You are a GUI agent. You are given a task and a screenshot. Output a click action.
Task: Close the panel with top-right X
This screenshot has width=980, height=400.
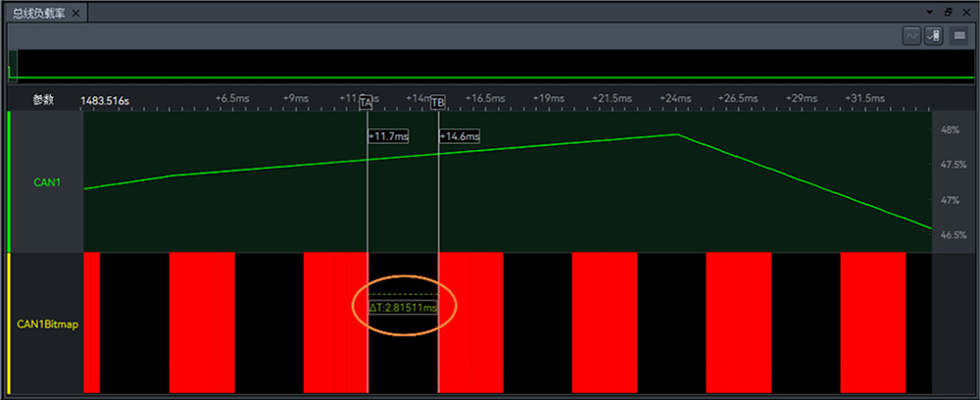965,11
